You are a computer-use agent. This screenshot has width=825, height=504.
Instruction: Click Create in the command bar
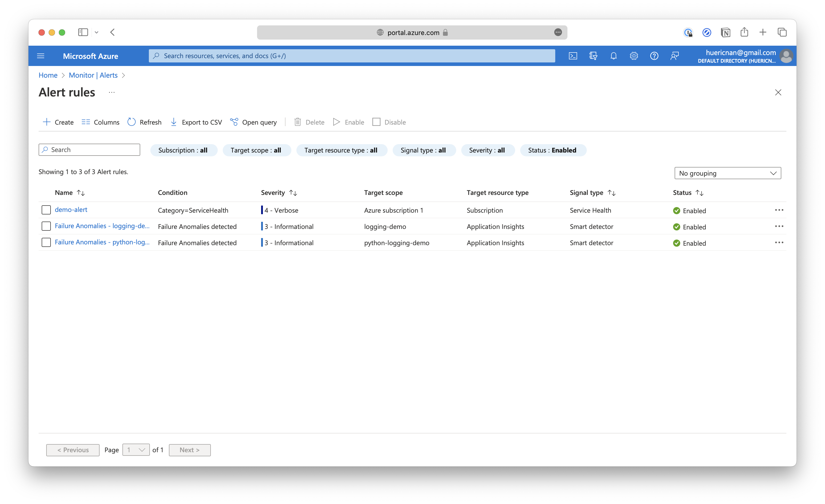(x=58, y=122)
